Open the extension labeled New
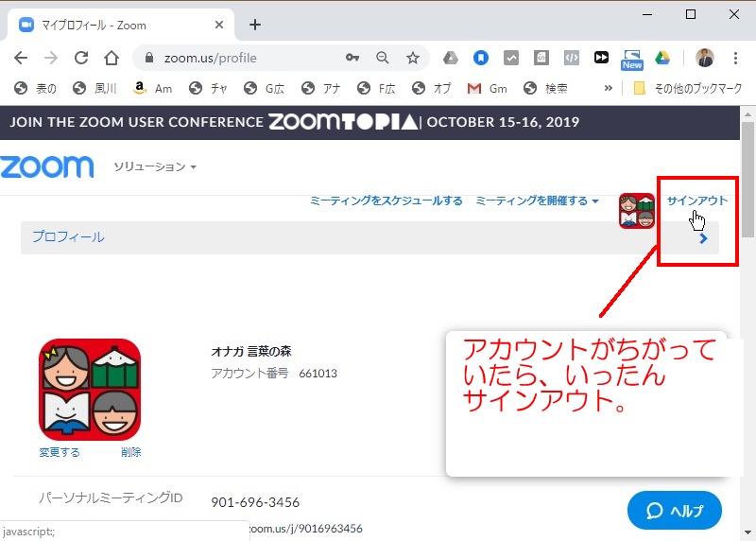This screenshot has height=541, width=756. [x=631, y=60]
